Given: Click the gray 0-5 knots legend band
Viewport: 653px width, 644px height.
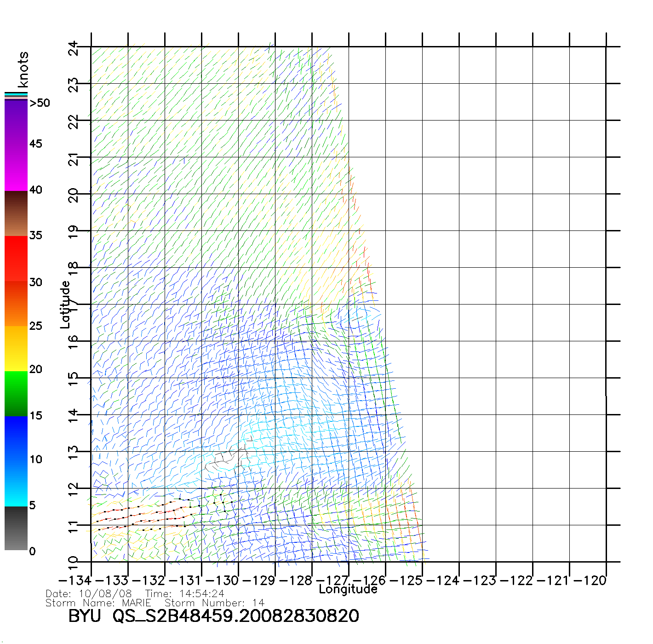Looking at the screenshot, I should [16, 528].
